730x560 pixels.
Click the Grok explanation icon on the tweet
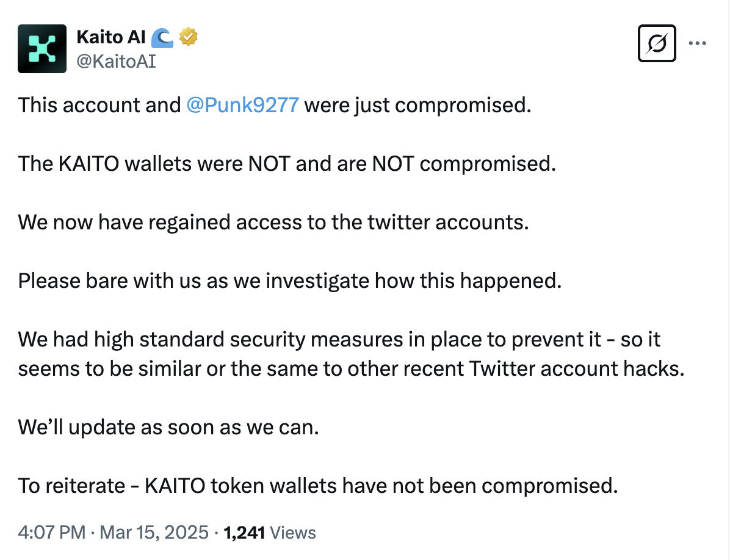click(657, 43)
